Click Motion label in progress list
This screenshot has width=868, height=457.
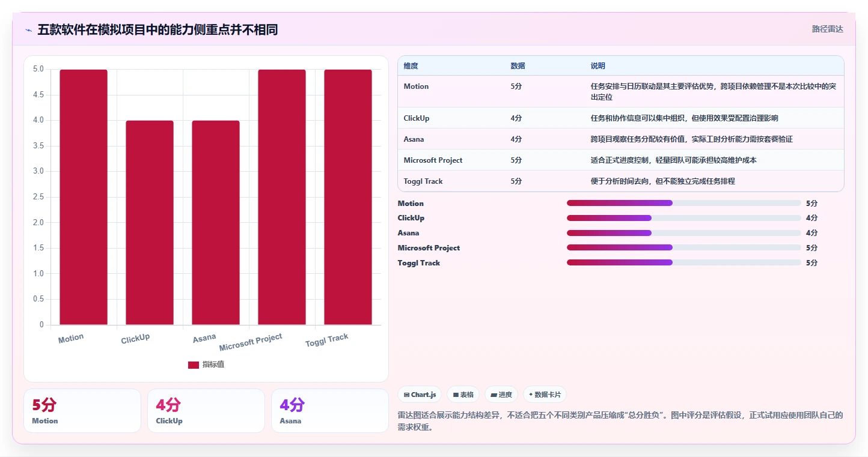(x=411, y=204)
